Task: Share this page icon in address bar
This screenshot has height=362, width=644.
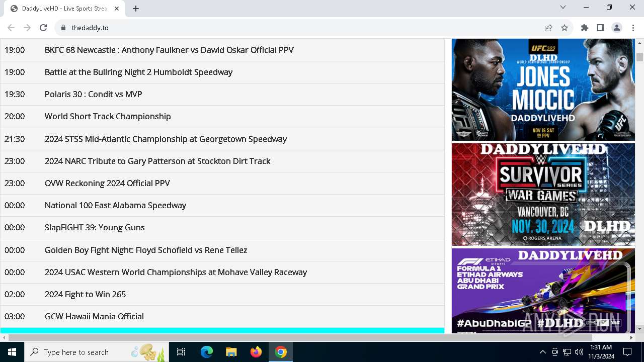Action: (548, 28)
